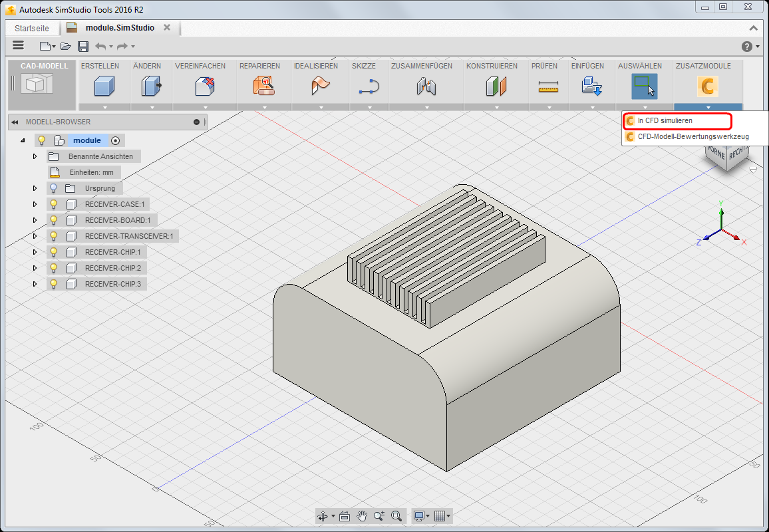Expand the Benannte Ansichten node
Image resolution: width=769 pixels, height=532 pixels.
(35, 156)
